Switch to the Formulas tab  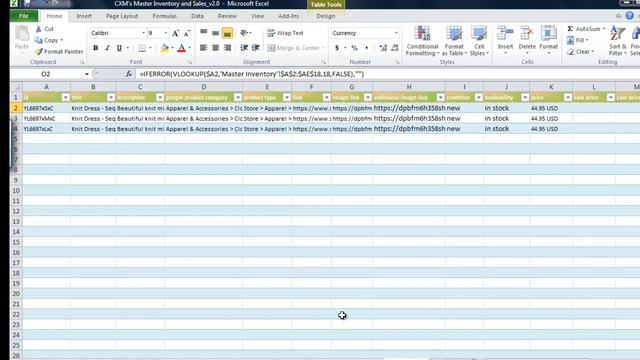click(x=164, y=16)
